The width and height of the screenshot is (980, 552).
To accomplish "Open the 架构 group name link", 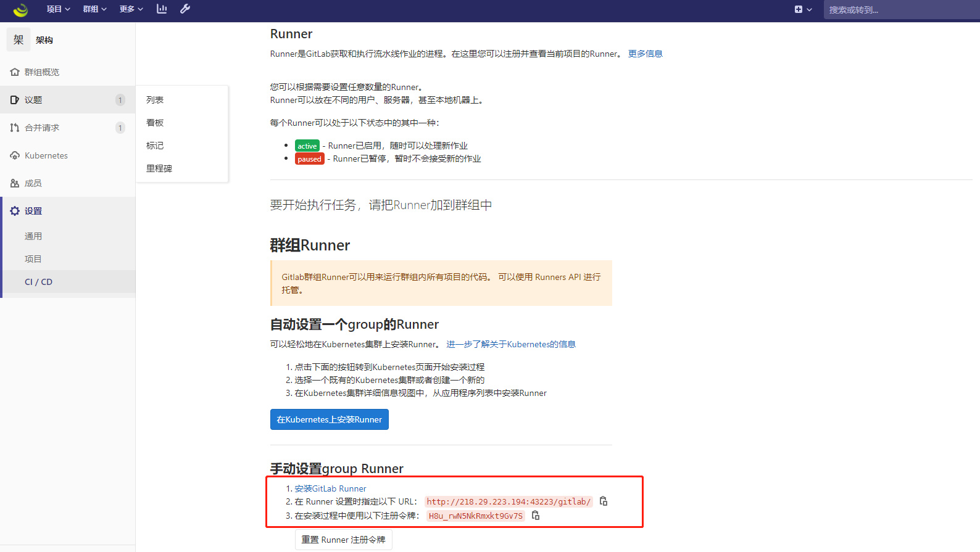I will (x=44, y=40).
